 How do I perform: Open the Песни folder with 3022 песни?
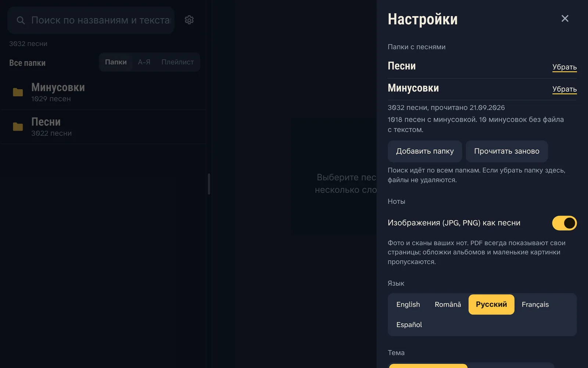click(x=103, y=127)
